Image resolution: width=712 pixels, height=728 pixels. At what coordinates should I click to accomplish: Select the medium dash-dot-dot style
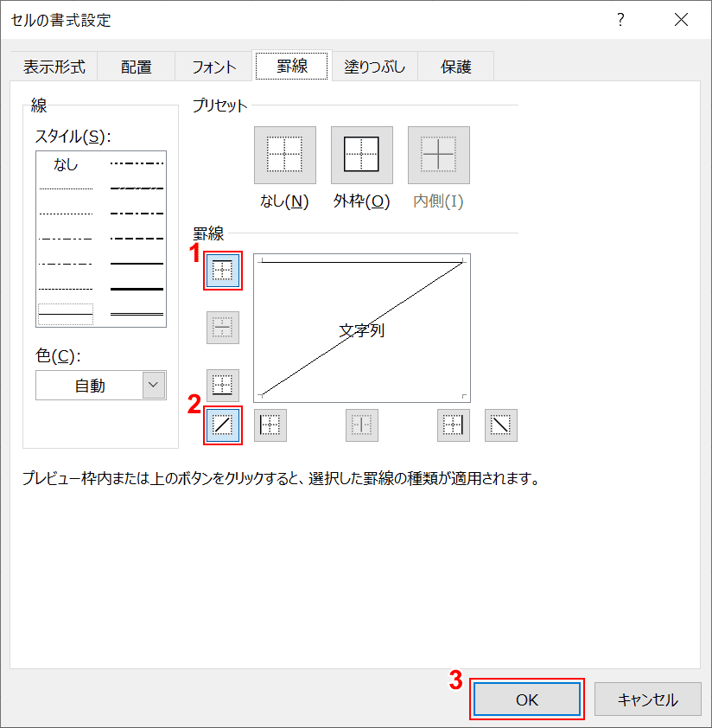(137, 163)
